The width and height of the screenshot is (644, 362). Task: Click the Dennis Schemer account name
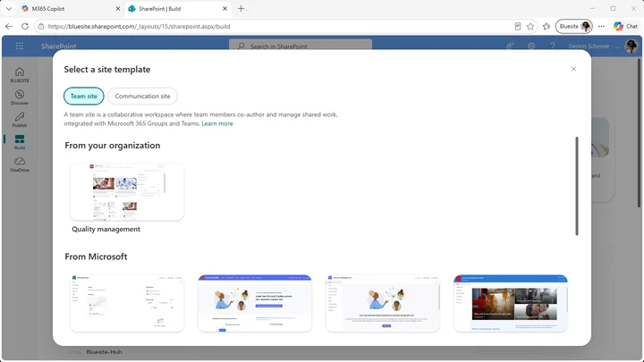[594, 46]
